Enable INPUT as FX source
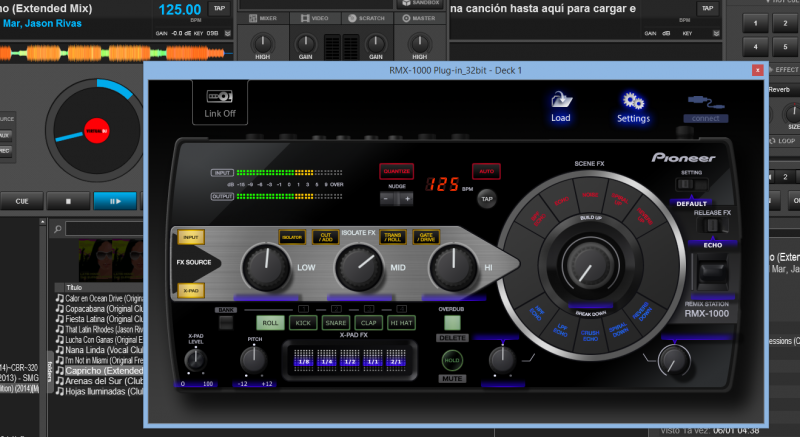The height and width of the screenshot is (437, 800). click(191, 237)
